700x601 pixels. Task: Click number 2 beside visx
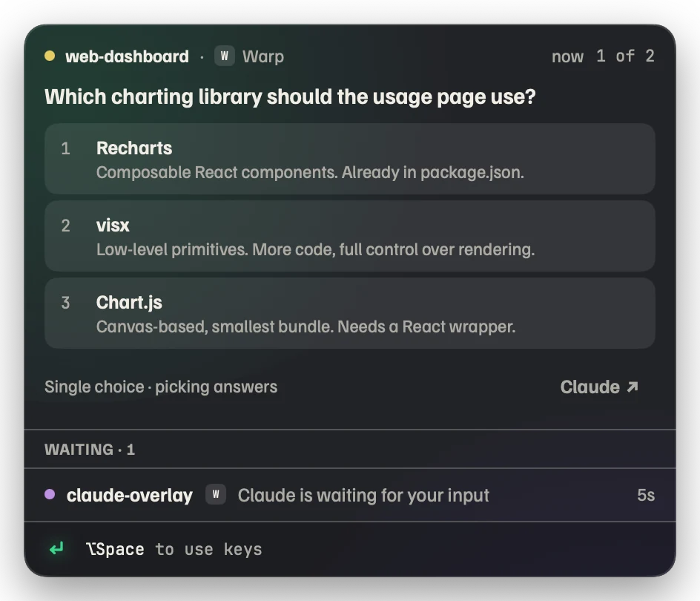pyautogui.click(x=65, y=226)
